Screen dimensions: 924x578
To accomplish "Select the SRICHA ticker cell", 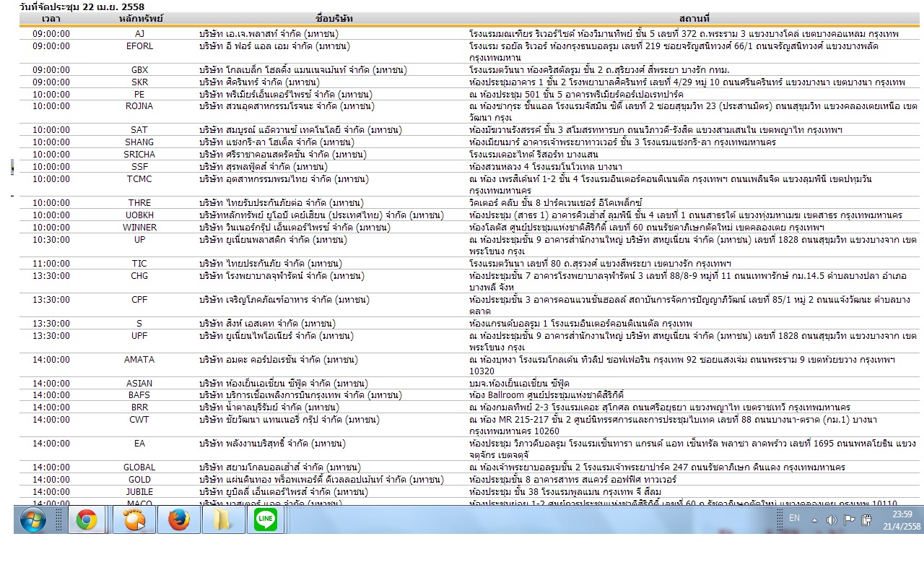I will [x=140, y=155].
